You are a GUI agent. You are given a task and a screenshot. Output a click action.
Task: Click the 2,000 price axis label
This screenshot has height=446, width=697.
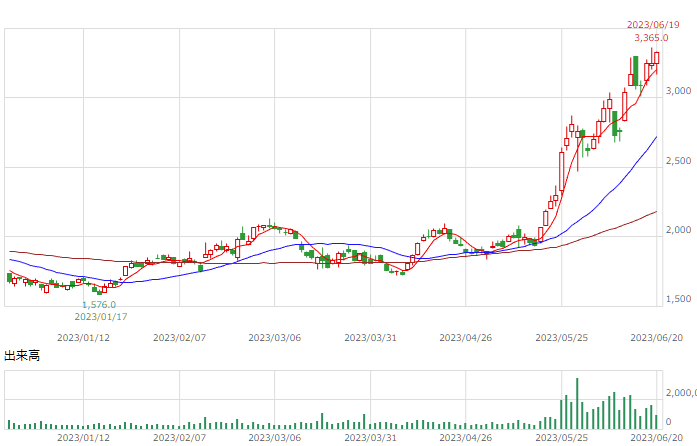[x=678, y=230]
